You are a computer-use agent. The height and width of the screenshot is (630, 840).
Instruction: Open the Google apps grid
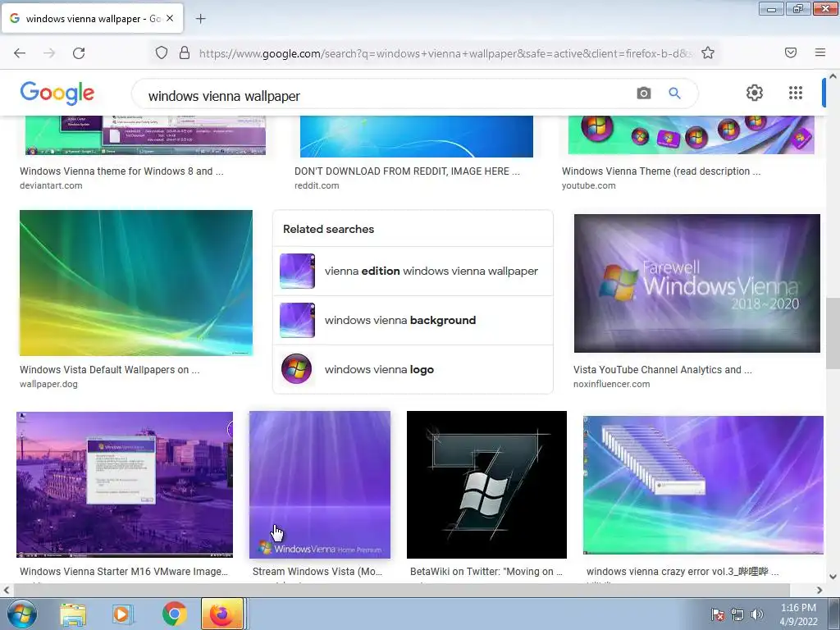point(796,93)
